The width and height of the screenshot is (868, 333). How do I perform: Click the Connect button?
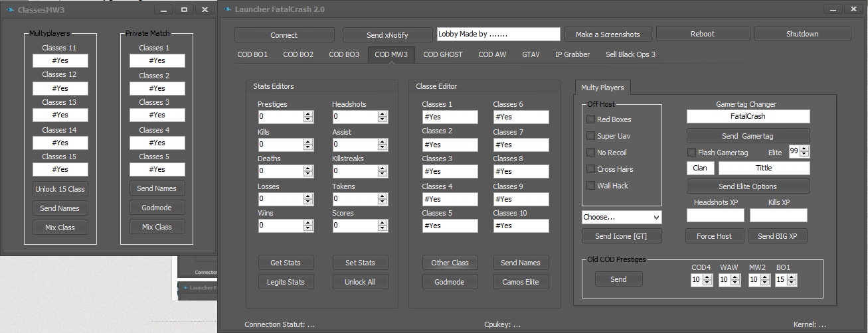pyautogui.click(x=284, y=34)
